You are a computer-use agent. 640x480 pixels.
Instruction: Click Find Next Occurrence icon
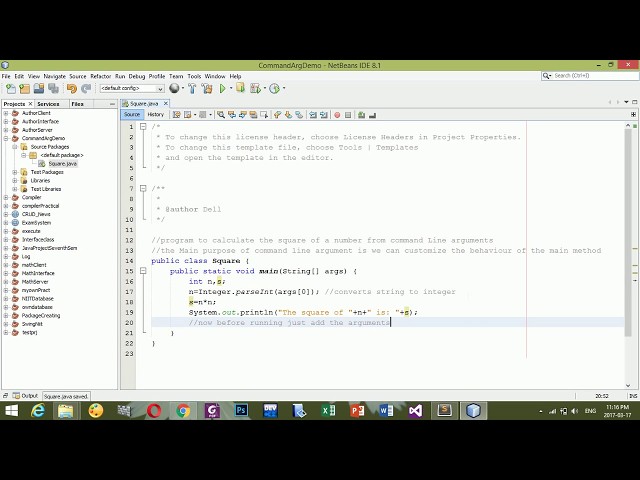pyautogui.click(x=242, y=115)
